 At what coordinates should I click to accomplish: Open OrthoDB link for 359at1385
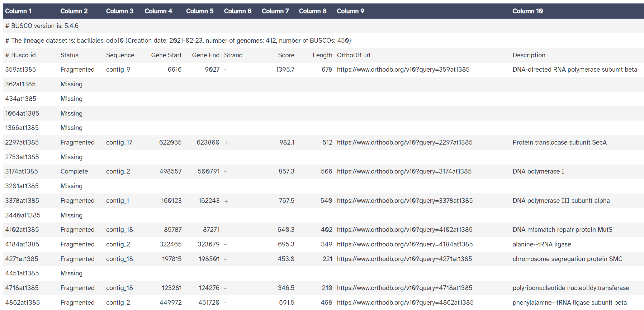click(x=403, y=69)
